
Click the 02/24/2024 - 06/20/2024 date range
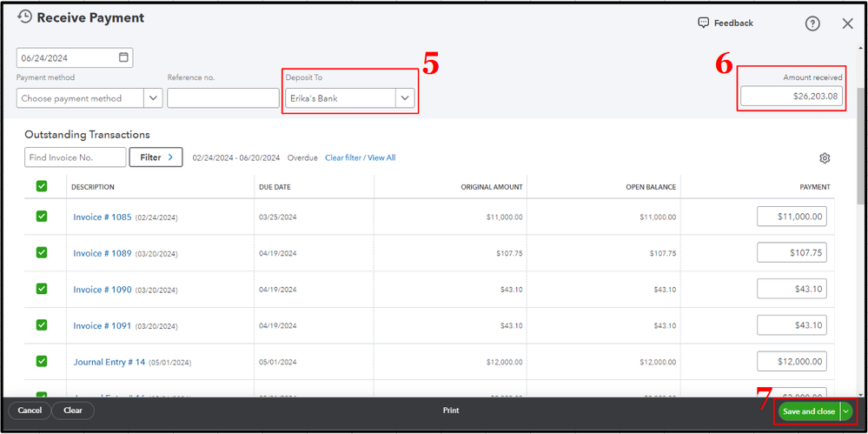tap(236, 158)
